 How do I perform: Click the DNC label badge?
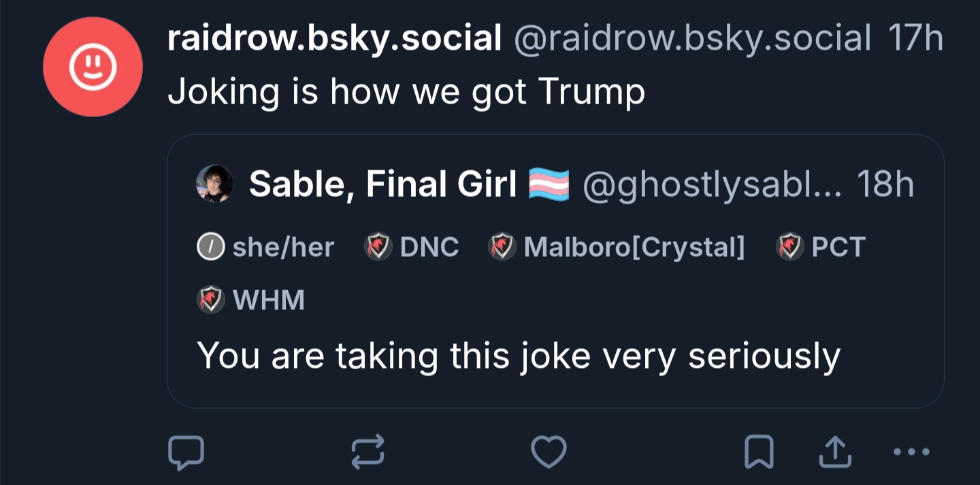(x=412, y=247)
